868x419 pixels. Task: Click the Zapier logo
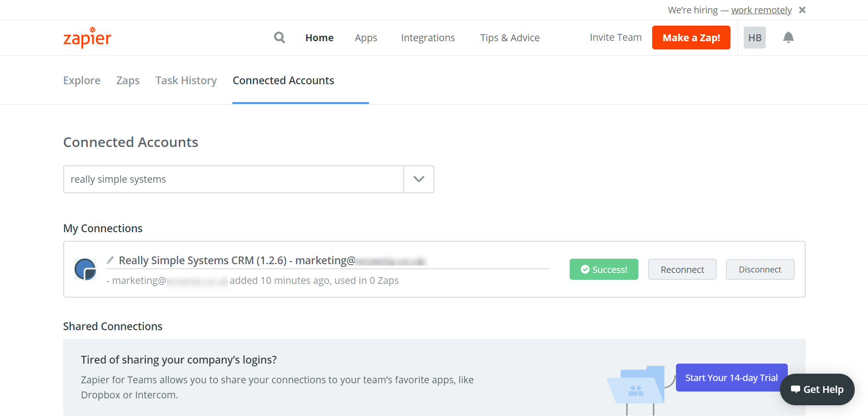tap(87, 38)
